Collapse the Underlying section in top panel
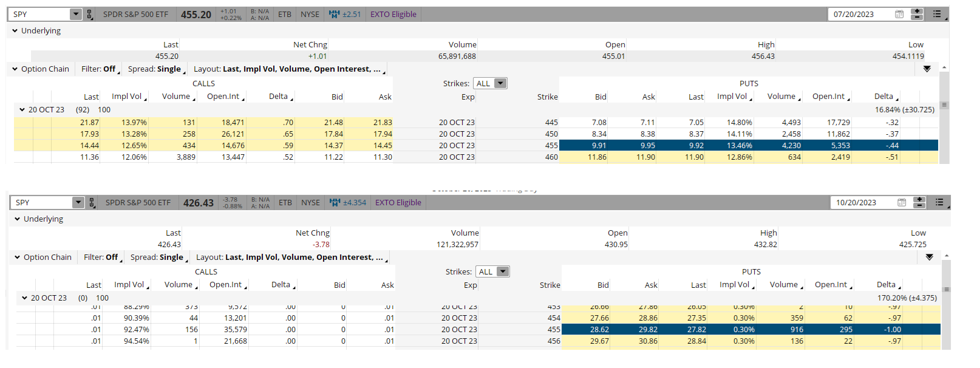 tap(15, 31)
